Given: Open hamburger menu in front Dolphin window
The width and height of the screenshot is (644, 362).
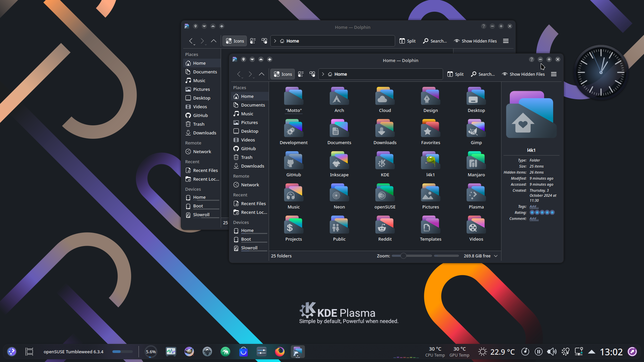Looking at the screenshot, I should [x=554, y=74].
